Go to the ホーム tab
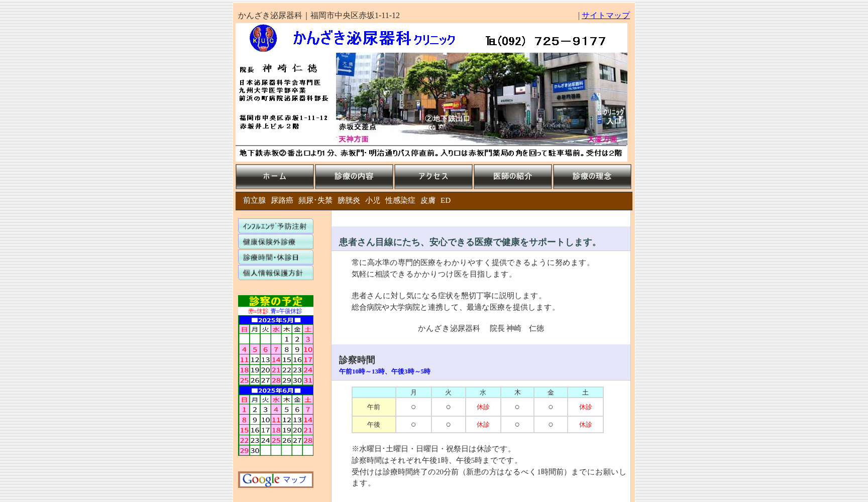This screenshot has height=502, width=868. tap(274, 176)
